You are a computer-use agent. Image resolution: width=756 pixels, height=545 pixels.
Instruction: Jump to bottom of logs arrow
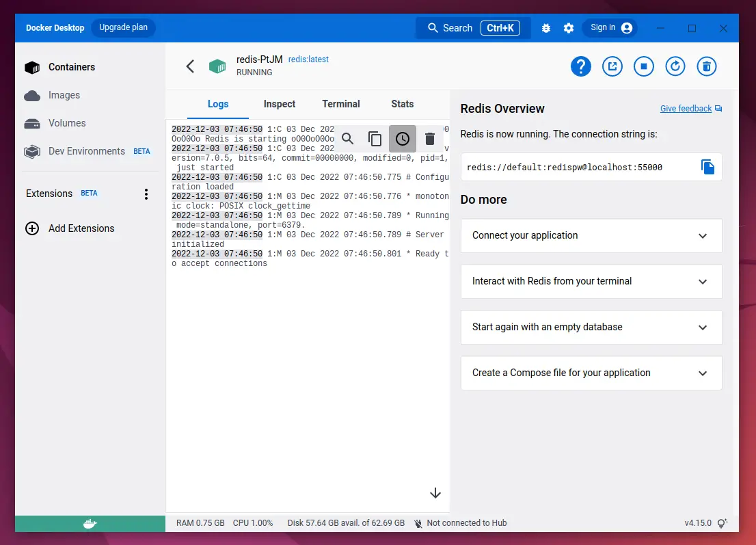[x=435, y=493]
